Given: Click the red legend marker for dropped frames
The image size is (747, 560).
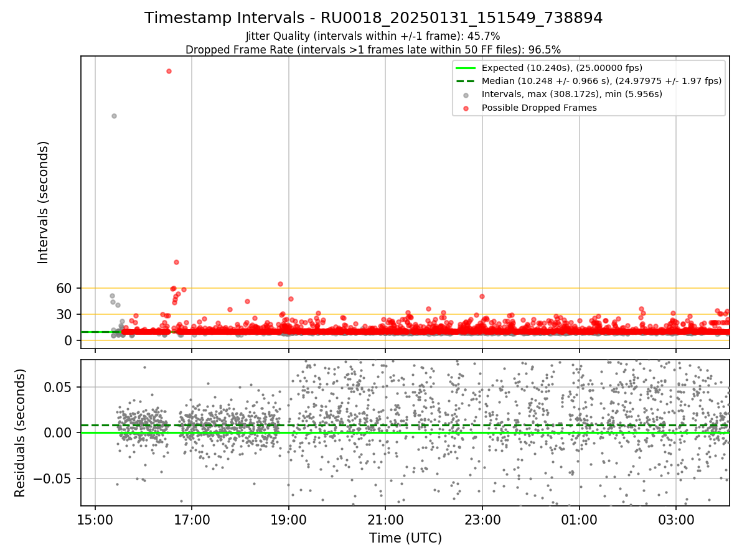Looking at the screenshot, I should pos(466,108).
